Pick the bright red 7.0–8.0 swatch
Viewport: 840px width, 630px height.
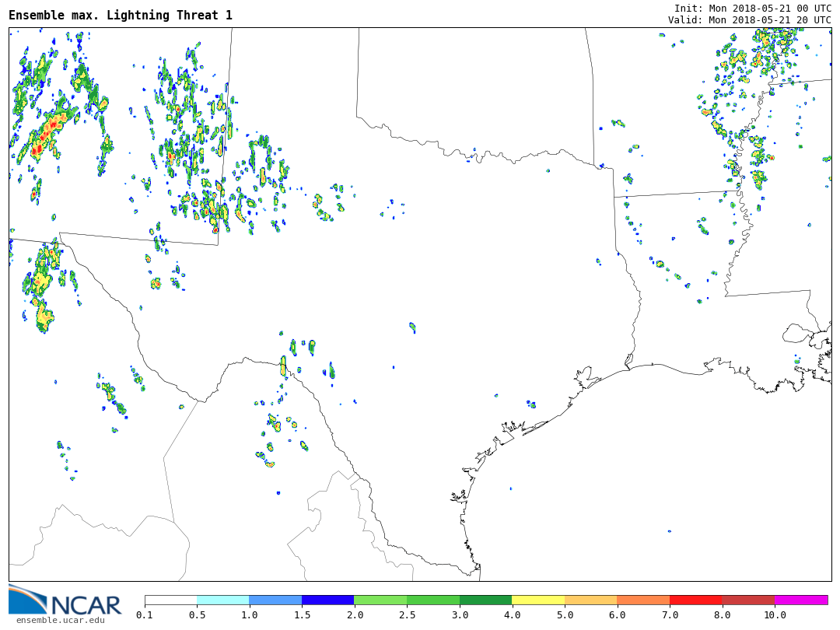(x=695, y=600)
